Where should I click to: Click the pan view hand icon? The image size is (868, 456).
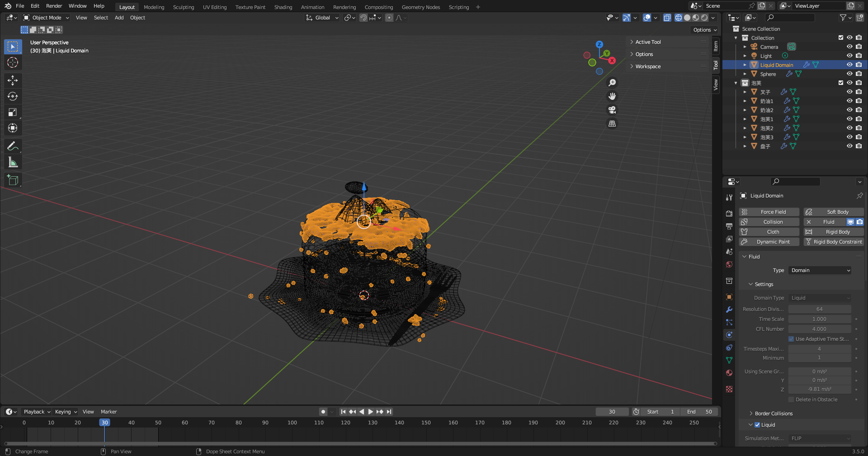tap(612, 96)
